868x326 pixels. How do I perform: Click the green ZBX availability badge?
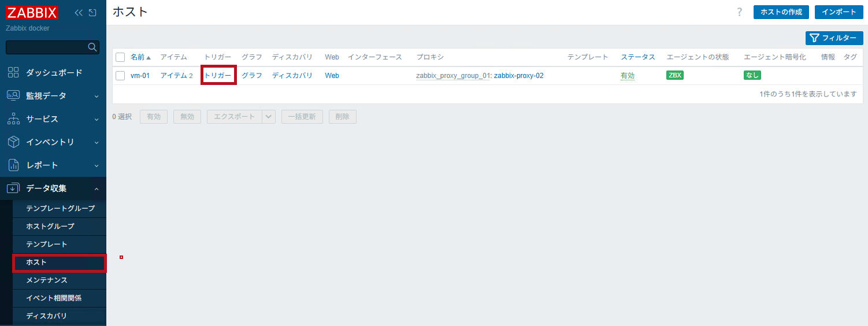coord(675,75)
